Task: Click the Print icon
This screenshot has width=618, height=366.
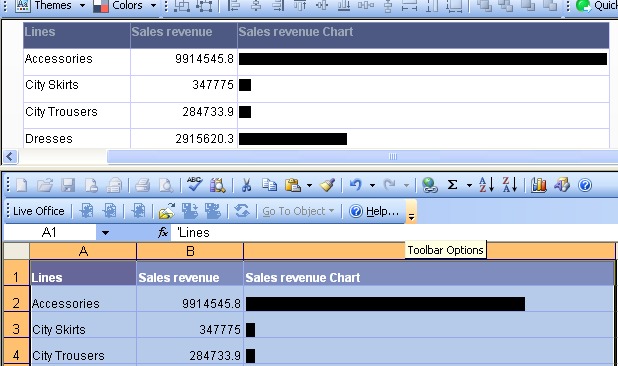Action: coord(143,185)
